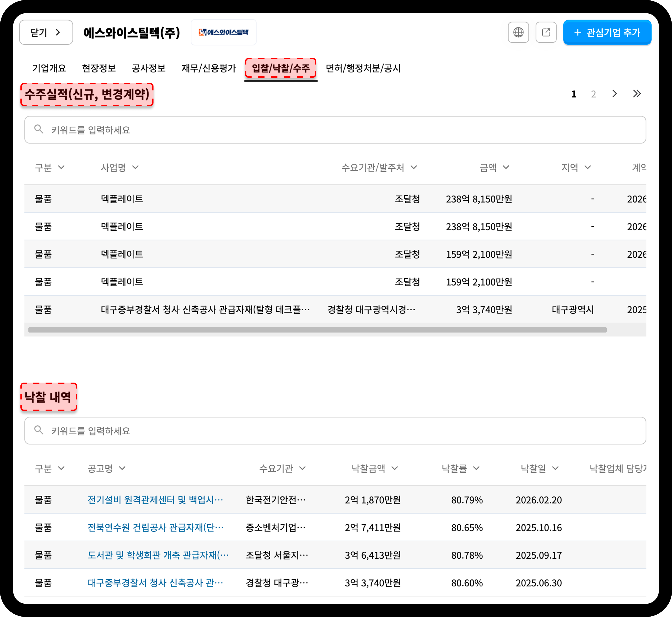Image resolution: width=672 pixels, height=617 pixels.
Task: Click the search icon in 수주실적 search box
Action: (39, 130)
